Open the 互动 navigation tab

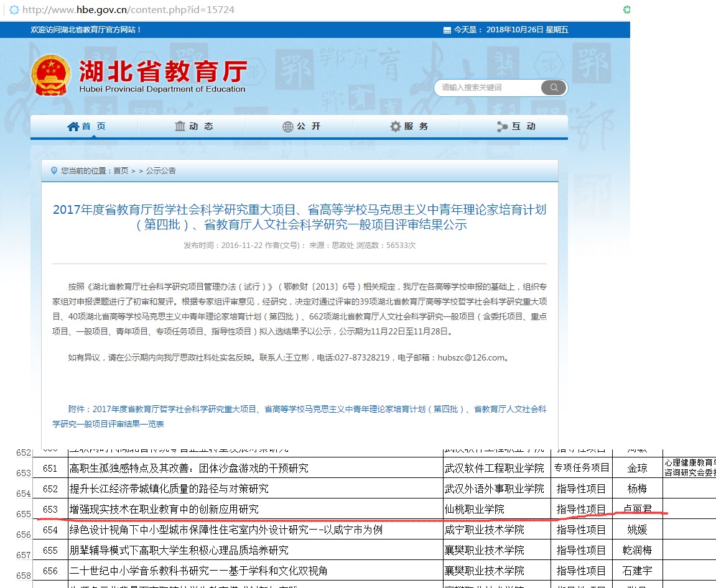tap(514, 126)
